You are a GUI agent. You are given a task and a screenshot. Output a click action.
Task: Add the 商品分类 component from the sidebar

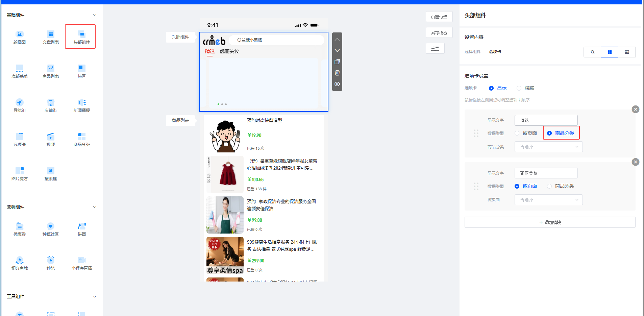pos(82,137)
